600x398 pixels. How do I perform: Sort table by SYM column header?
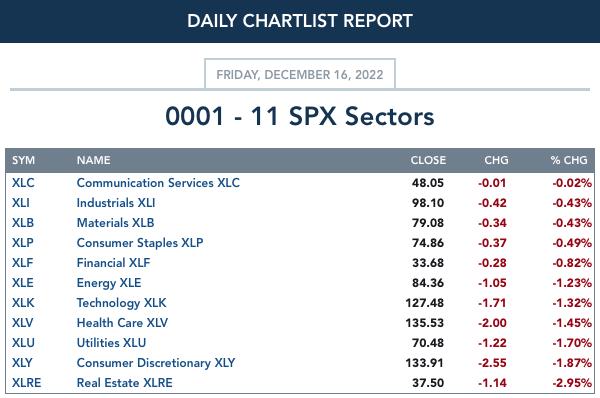click(x=23, y=160)
